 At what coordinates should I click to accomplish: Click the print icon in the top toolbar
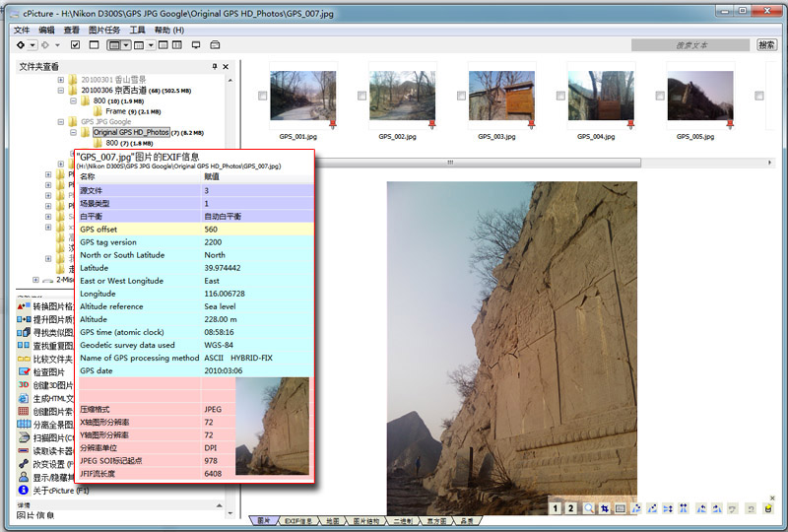tap(216, 45)
